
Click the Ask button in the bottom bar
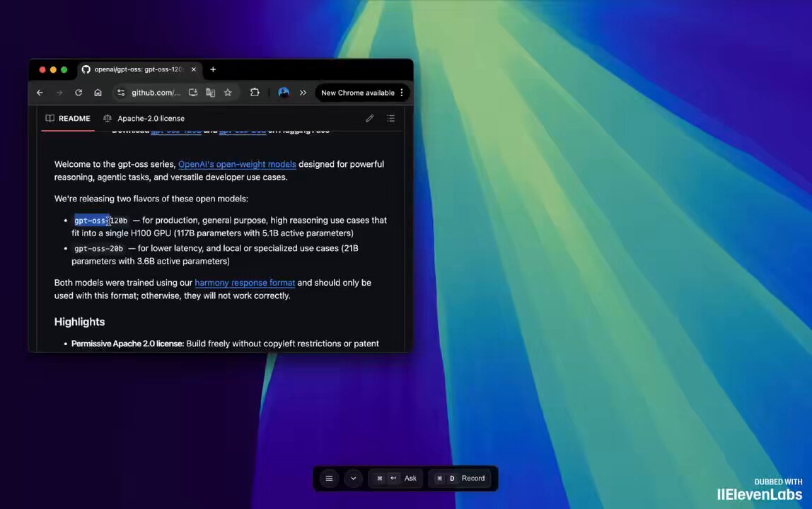pos(398,479)
